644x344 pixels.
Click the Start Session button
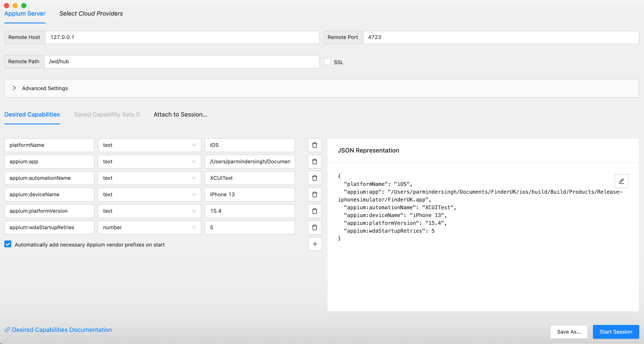pyautogui.click(x=616, y=332)
